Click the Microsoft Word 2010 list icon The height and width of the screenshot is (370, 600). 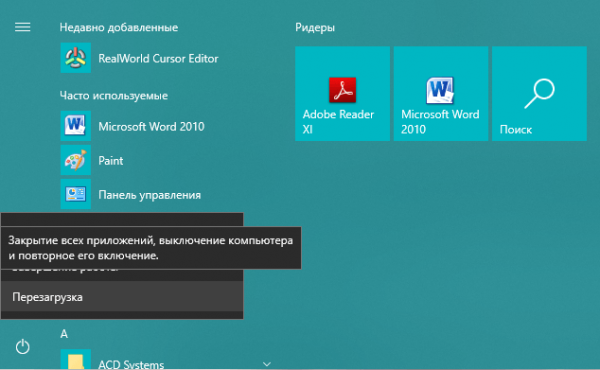(75, 126)
